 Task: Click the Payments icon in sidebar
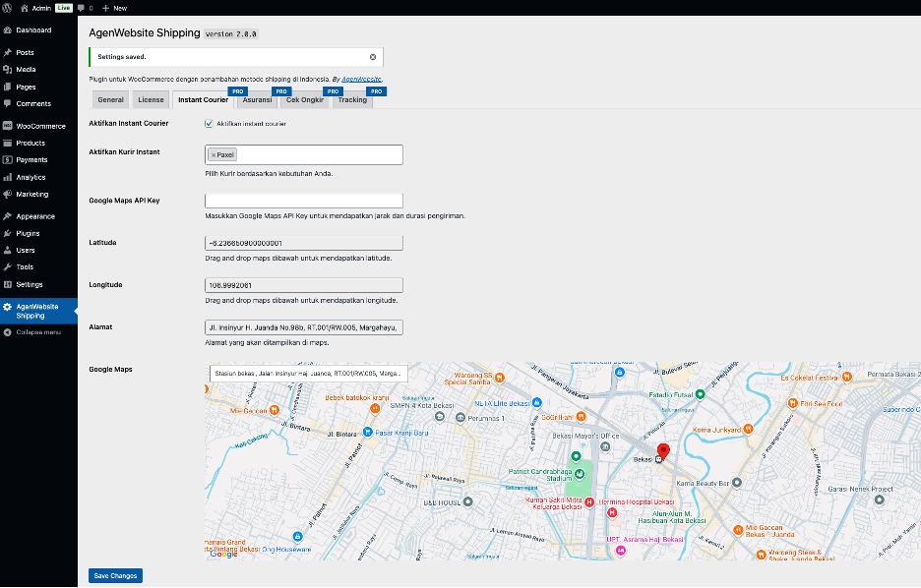point(7,159)
